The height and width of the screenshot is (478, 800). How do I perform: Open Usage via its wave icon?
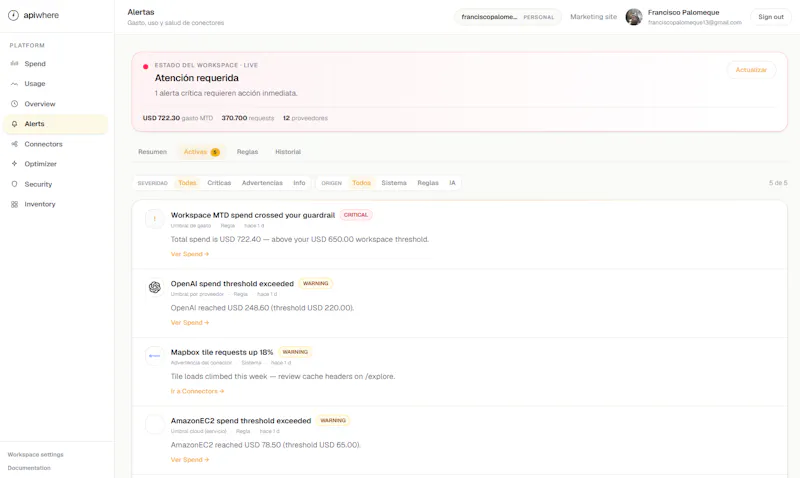click(14, 84)
